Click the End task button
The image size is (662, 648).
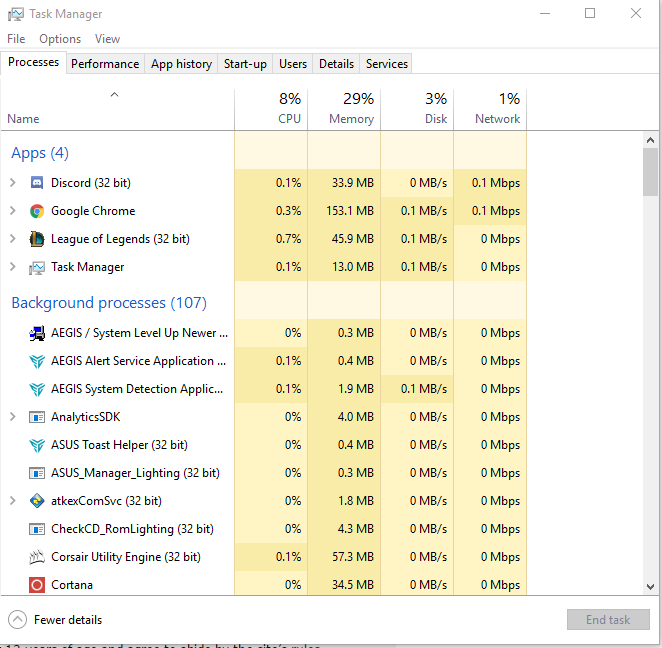point(608,619)
